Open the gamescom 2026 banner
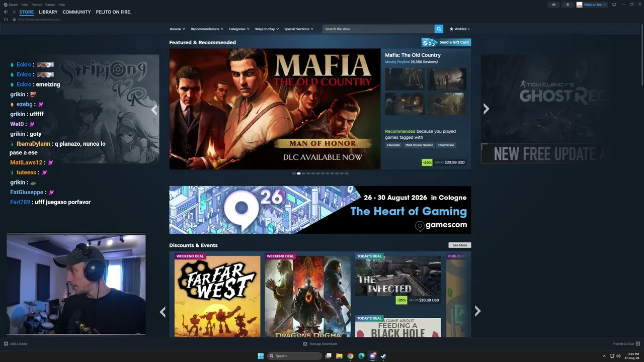The image size is (644, 362). [x=320, y=210]
